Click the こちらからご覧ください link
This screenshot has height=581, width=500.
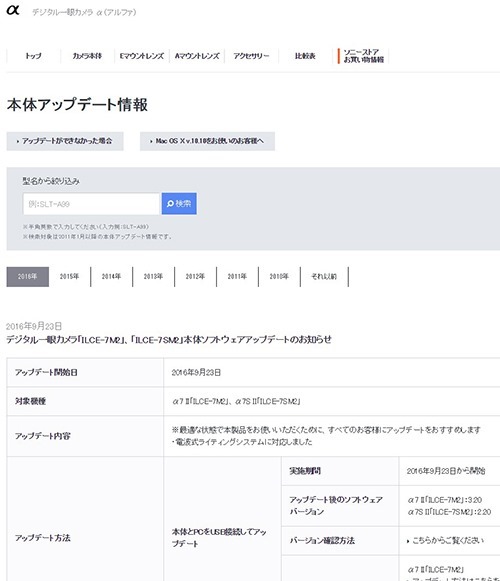pyautogui.click(x=448, y=541)
